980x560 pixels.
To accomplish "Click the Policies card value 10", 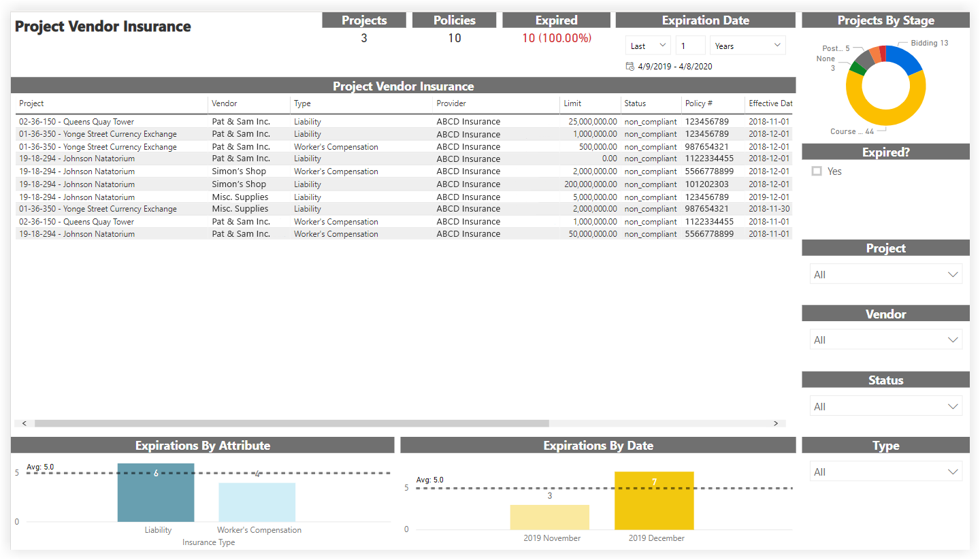I will (455, 38).
